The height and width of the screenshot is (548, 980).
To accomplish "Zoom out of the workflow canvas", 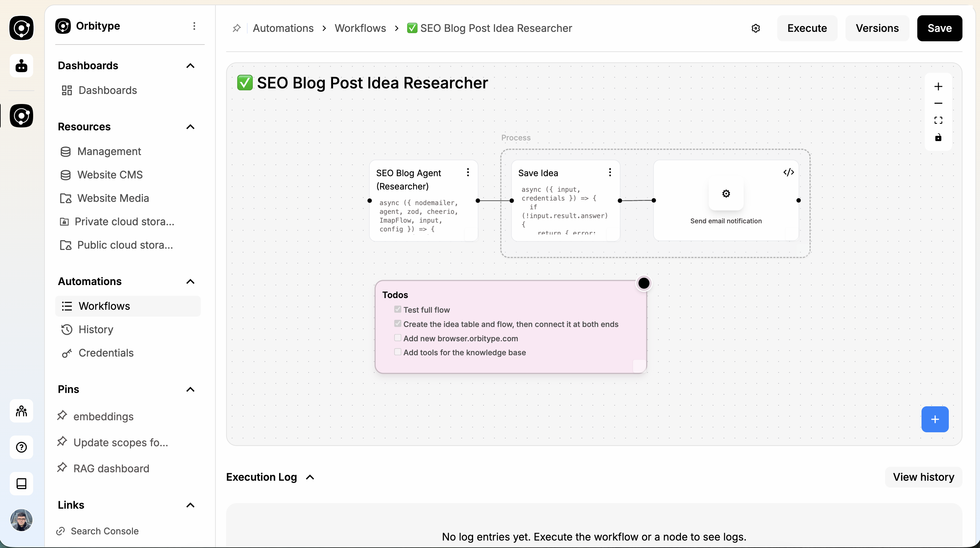I will [938, 103].
